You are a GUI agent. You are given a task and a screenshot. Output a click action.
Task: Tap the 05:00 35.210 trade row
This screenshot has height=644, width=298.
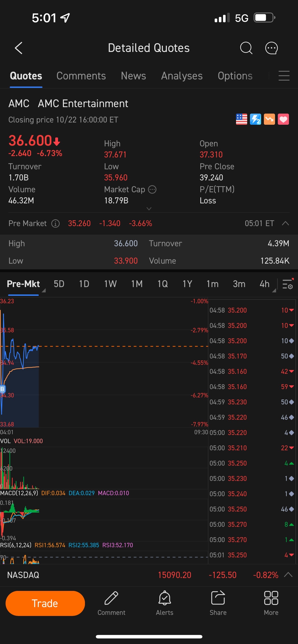(252, 448)
